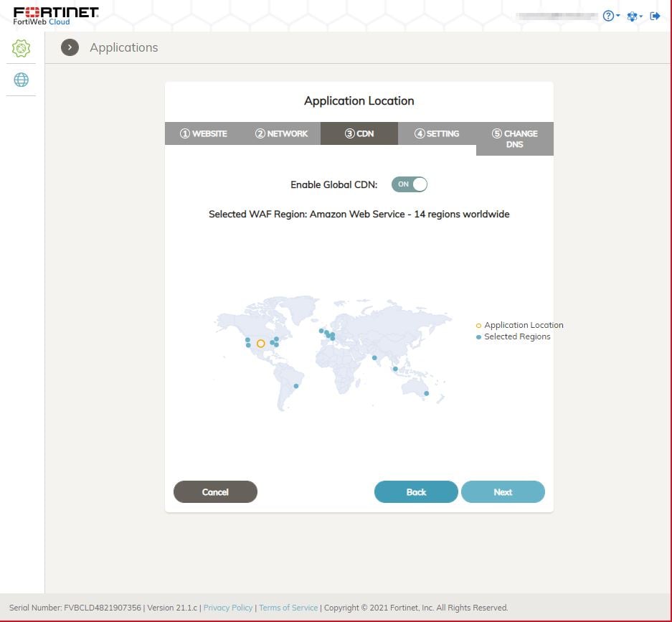The height and width of the screenshot is (622, 672).
Task: Click the FortiCloud services icon in the header
Action: click(x=631, y=16)
